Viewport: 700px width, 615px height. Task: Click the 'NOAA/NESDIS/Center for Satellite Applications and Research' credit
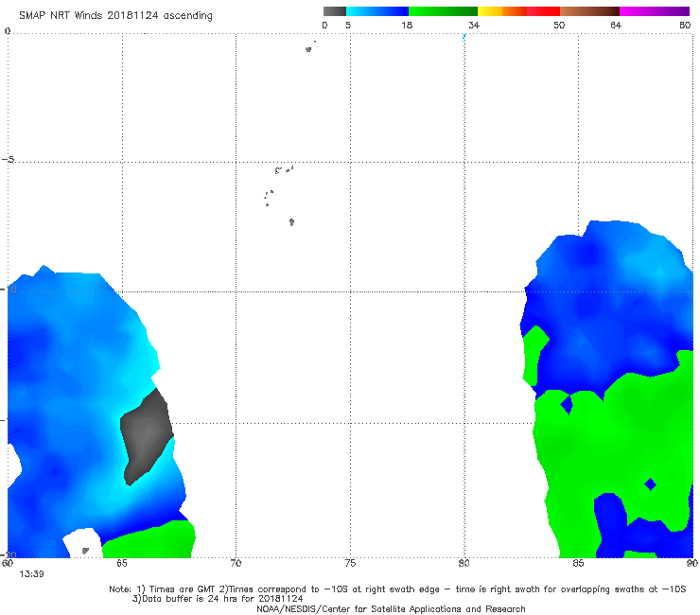[x=391, y=609]
